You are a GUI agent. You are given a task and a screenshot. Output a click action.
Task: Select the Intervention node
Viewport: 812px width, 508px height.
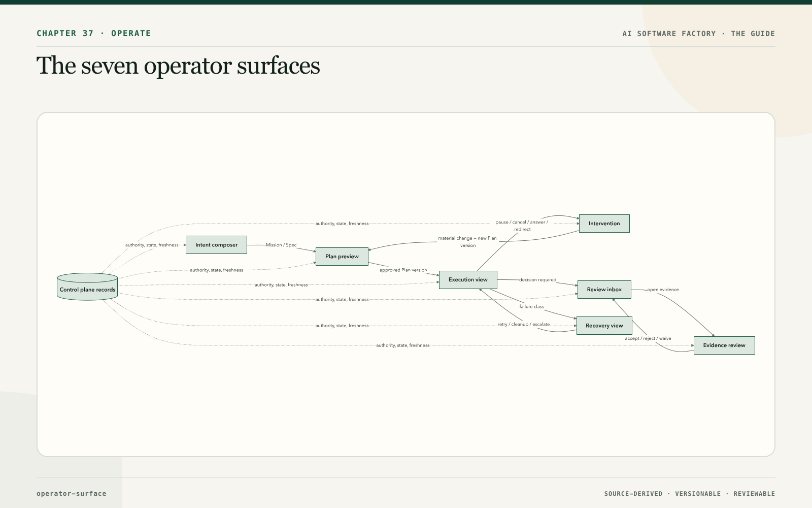[x=604, y=224]
